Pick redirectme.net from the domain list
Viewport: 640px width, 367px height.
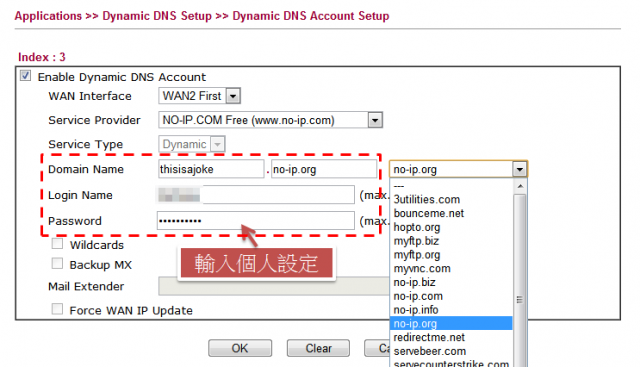click(451, 337)
